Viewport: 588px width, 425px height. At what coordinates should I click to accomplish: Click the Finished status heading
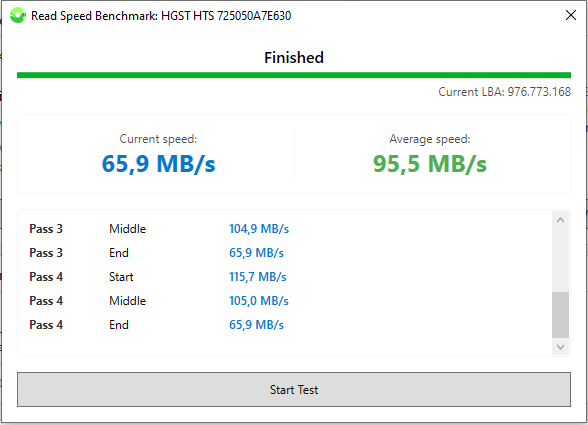coord(294,57)
